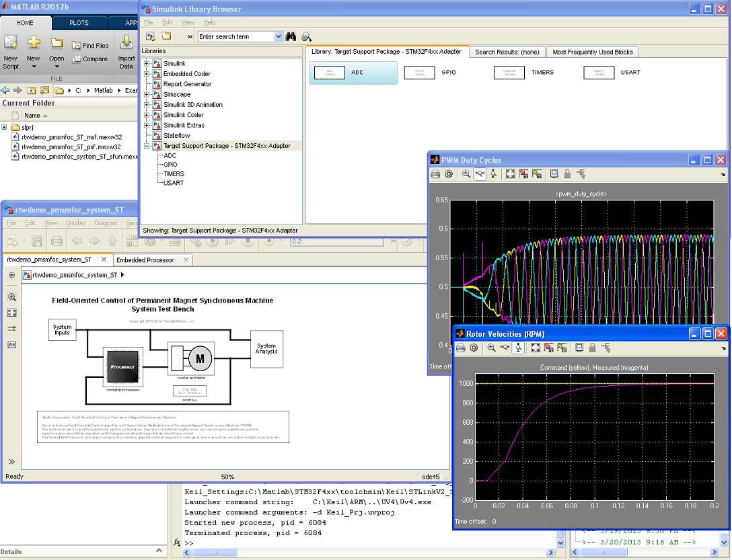Select GPIO under Target Support Package tree

pyautogui.click(x=170, y=164)
